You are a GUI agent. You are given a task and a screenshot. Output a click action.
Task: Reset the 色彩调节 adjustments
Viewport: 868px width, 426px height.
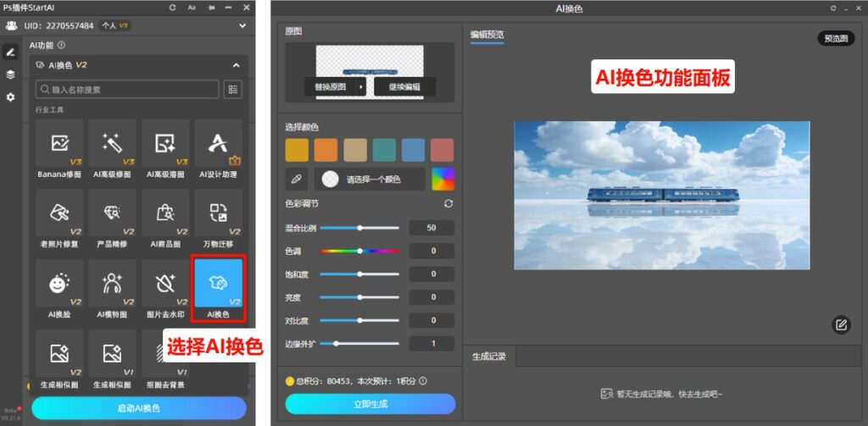[448, 203]
